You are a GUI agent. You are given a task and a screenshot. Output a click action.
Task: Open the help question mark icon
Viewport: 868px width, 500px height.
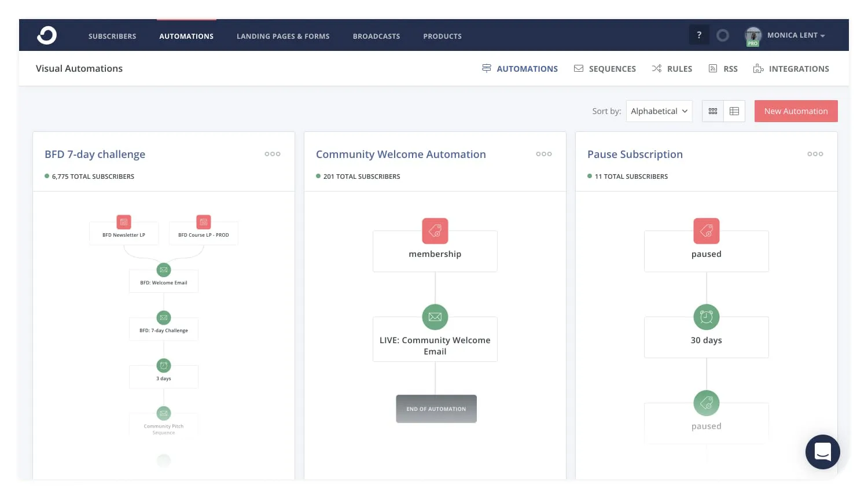(x=699, y=35)
